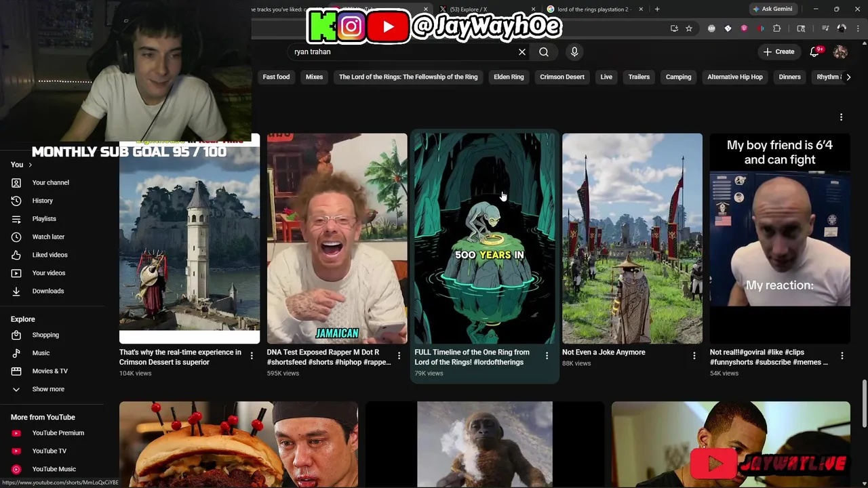Click the Ask Gemini button
The width and height of the screenshot is (868, 488).
tap(772, 9)
